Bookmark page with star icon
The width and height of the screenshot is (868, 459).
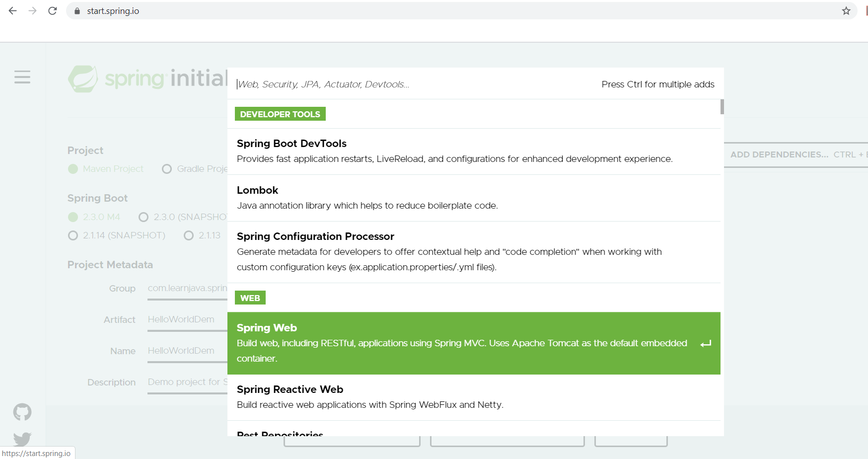click(x=846, y=11)
